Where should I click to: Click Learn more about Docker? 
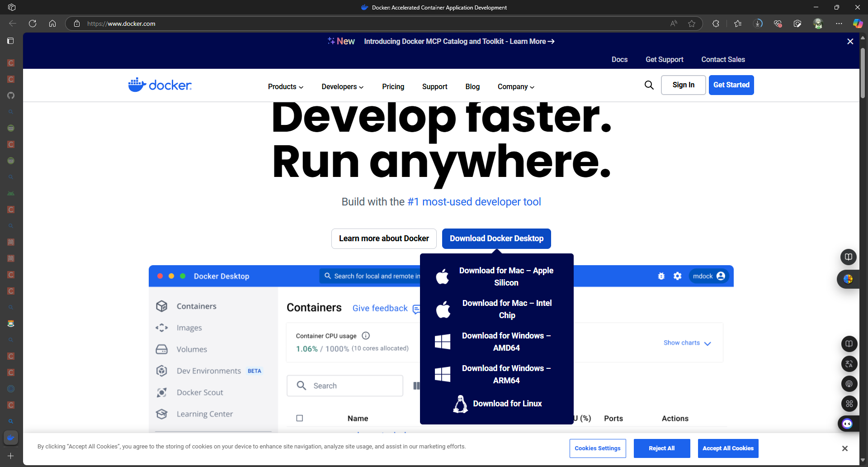click(x=384, y=238)
